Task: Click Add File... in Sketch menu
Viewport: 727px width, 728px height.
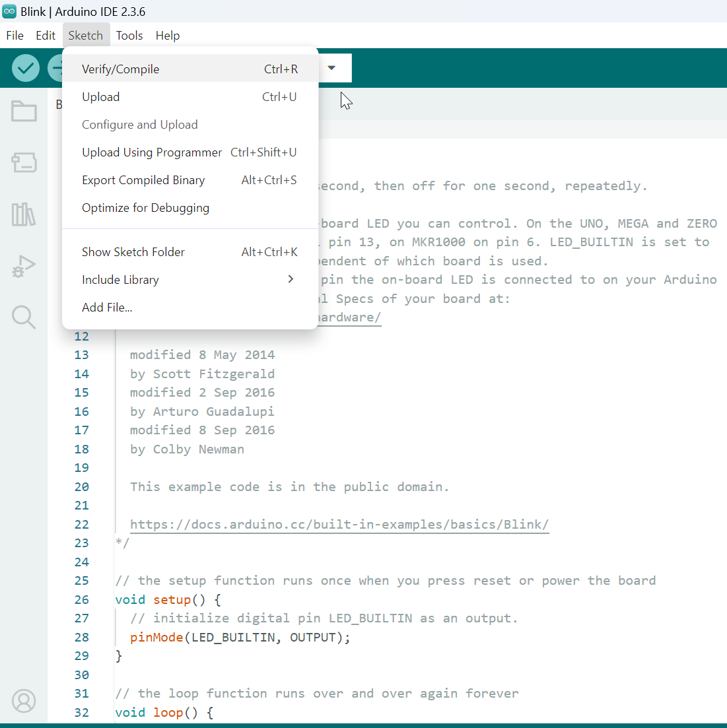Action: coord(107,308)
